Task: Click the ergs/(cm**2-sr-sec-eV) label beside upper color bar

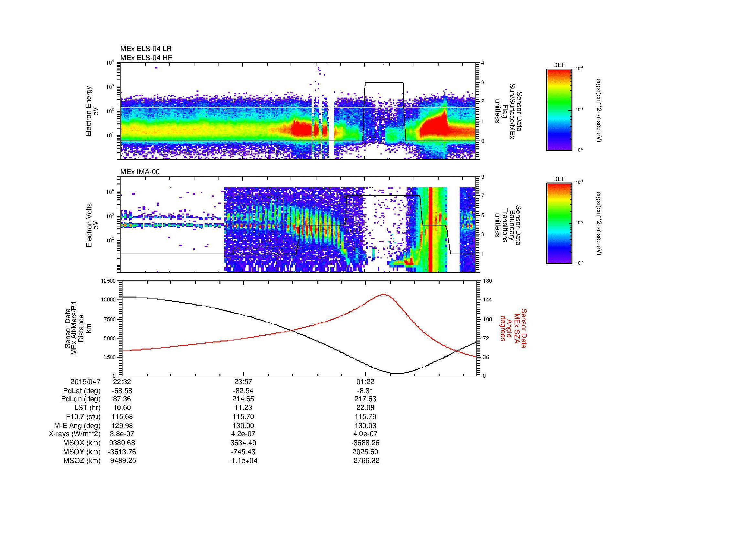Action: click(599, 110)
